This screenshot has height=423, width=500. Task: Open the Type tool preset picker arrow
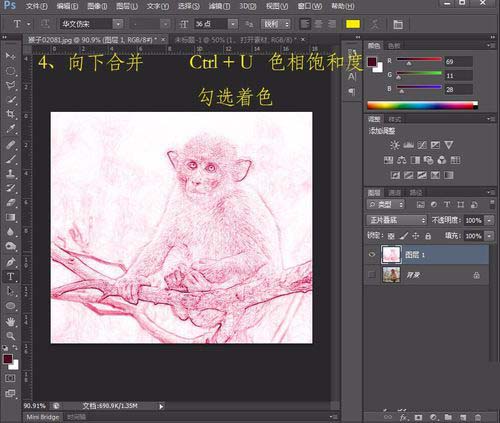pos(29,24)
